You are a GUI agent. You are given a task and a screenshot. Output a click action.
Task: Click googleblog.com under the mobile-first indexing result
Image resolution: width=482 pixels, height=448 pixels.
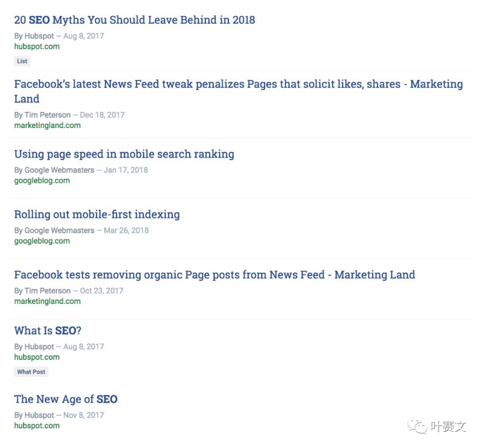point(42,241)
